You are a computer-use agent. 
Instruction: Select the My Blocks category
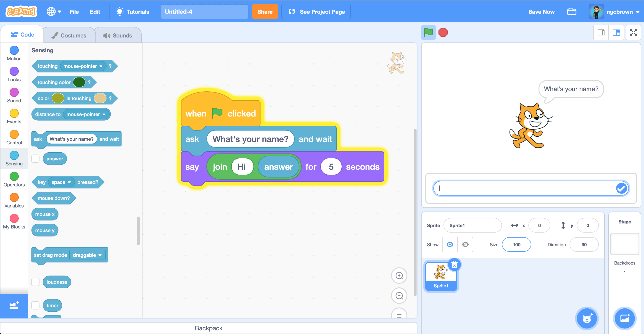pyautogui.click(x=14, y=222)
